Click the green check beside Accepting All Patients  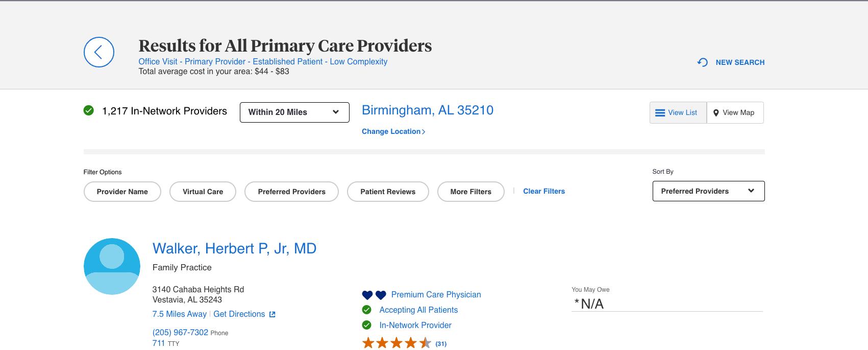(366, 310)
